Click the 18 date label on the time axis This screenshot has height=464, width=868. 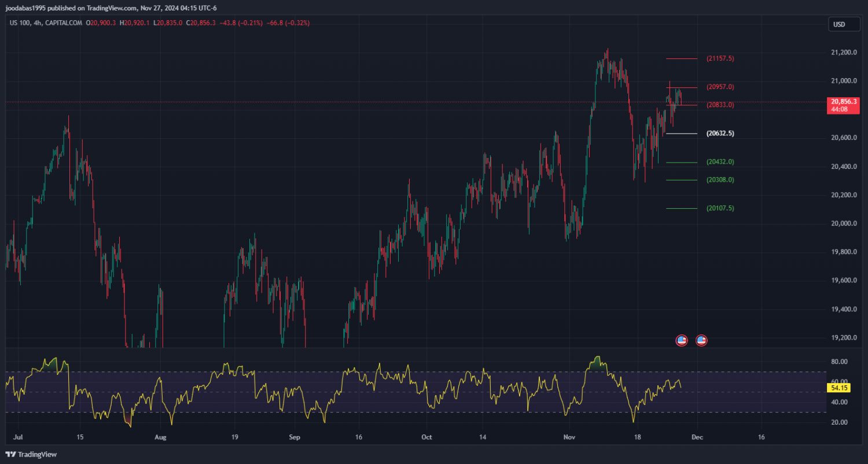pyautogui.click(x=637, y=437)
